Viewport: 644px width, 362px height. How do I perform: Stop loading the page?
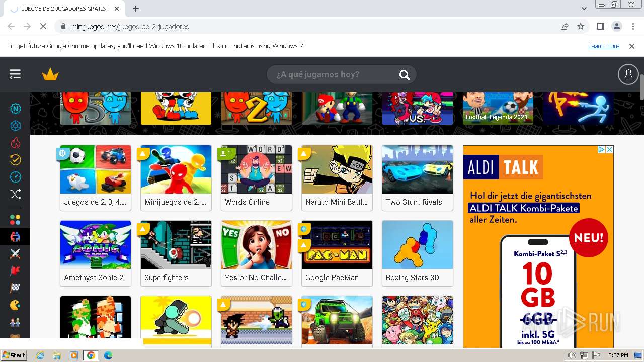click(x=43, y=26)
